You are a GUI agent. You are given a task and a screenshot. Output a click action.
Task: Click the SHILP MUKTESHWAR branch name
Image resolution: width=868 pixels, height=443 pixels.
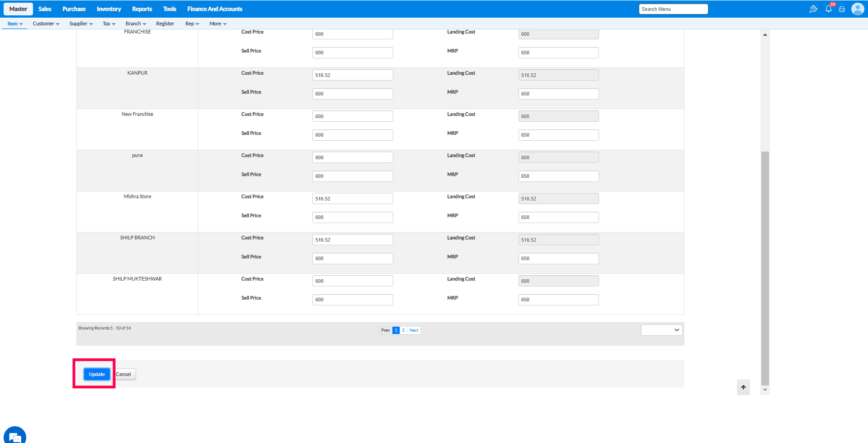pyautogui.click(x=137, y=279)
